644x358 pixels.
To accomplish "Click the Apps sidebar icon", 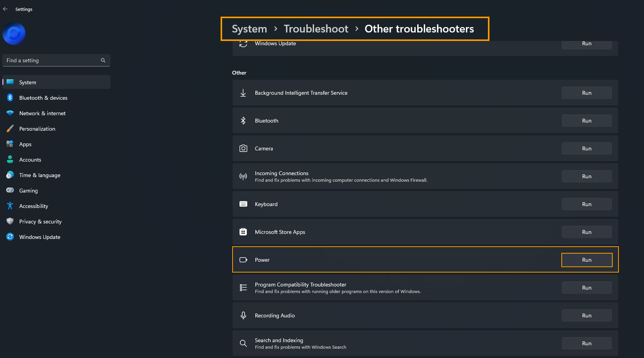I will [10, 144].
